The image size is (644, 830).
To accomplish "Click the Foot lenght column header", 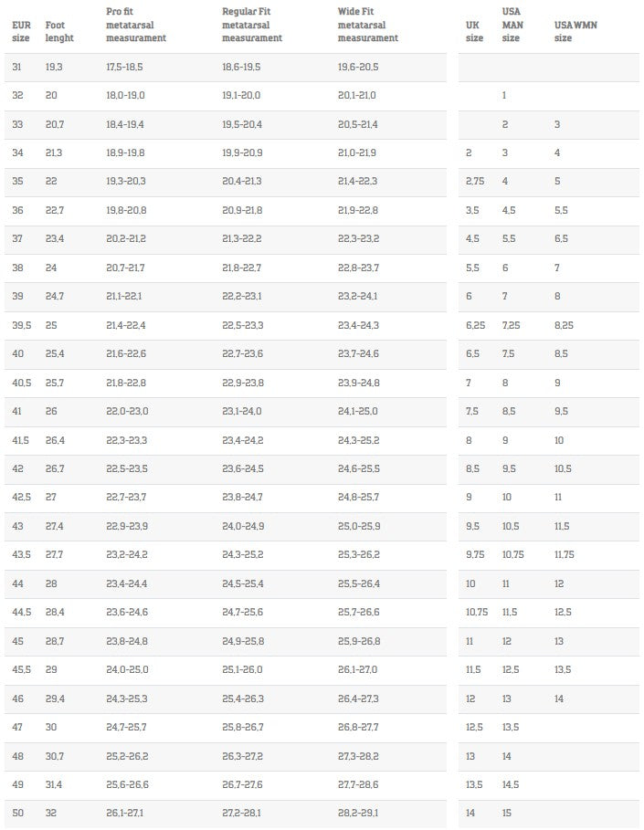I will (x=59, y=32).
